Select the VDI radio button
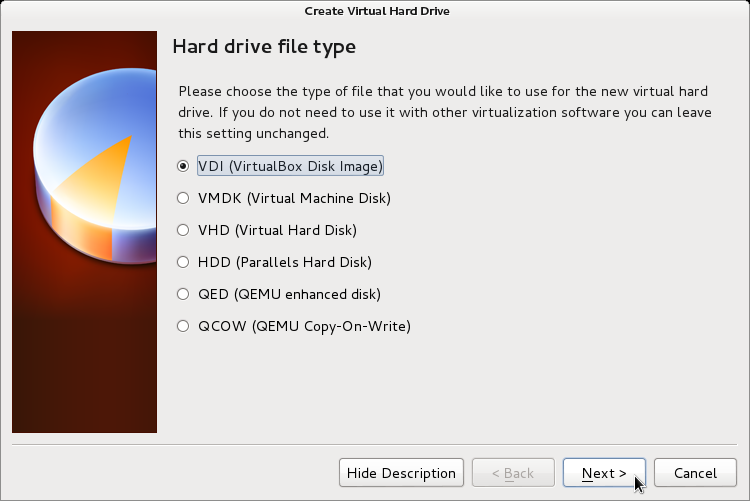 click(183, 166)
